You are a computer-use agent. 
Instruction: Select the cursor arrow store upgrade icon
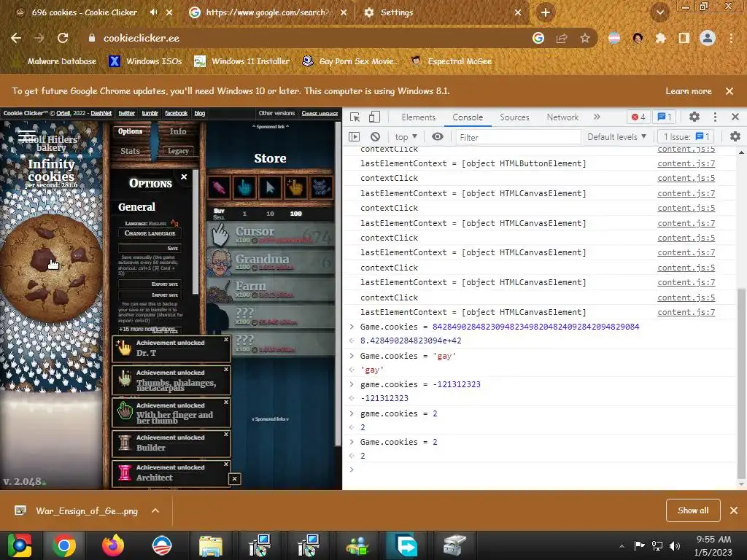coord(270,187)
